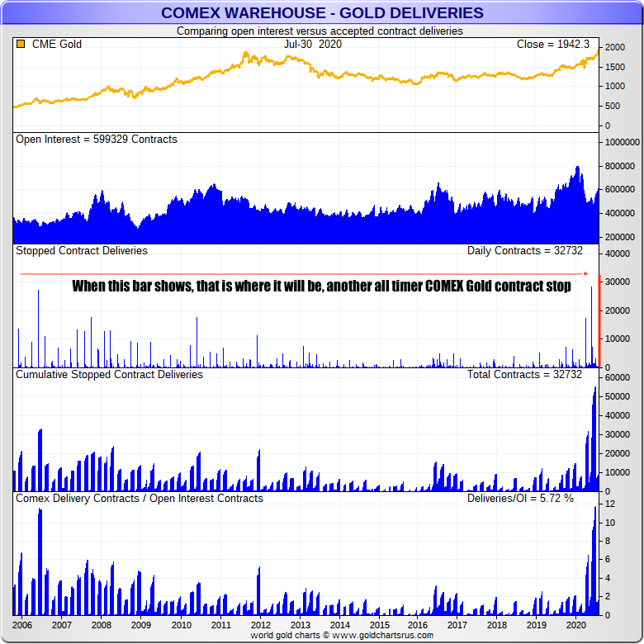This screenshot has width=644, height=644.
Task: Click the CME Gold legend label
Action: pos(56,45)
